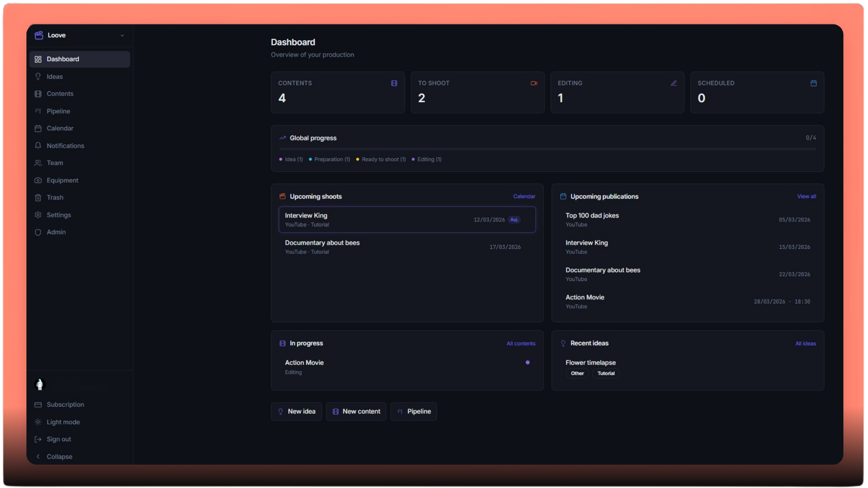
Task: Click the New content button
Action: [356, 411]
